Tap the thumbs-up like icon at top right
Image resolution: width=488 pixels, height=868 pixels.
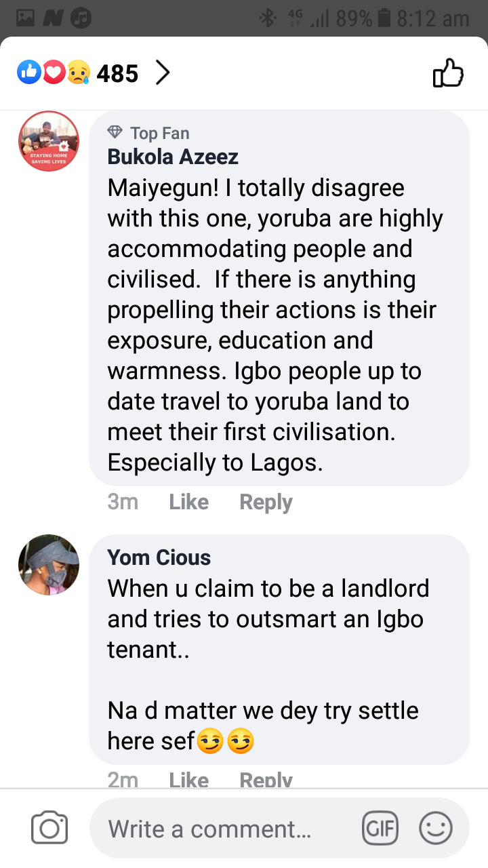(448, 73)
